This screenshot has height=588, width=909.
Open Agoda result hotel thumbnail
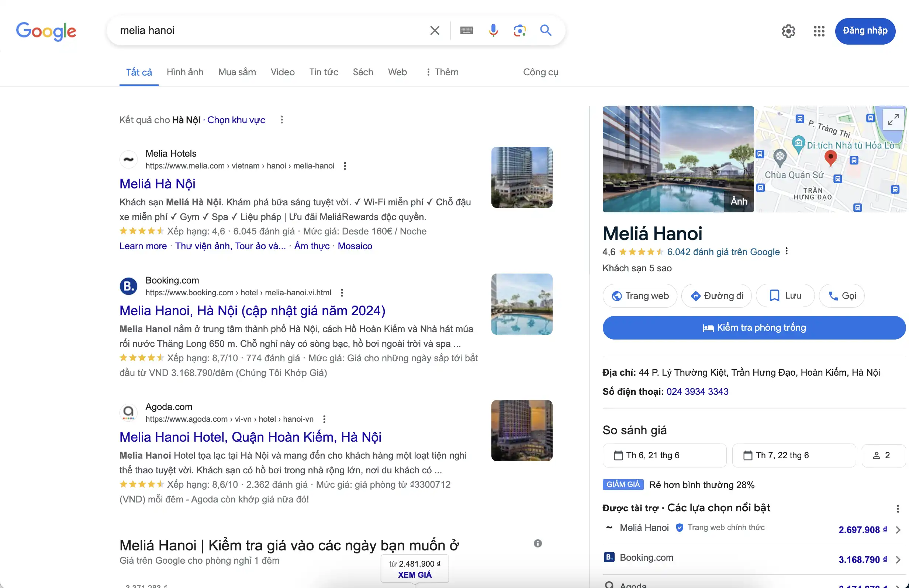522,431
